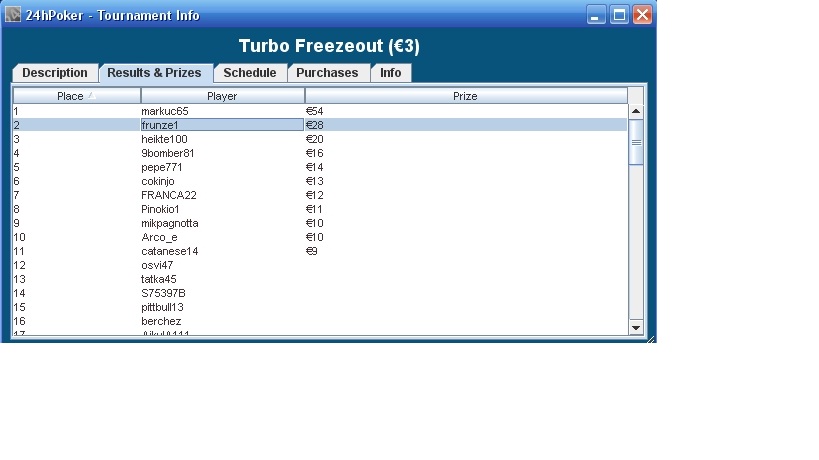The height and width of the screenshot is (460, 819).
Task: Select player pepe771
Action: [x=161, y=167]
